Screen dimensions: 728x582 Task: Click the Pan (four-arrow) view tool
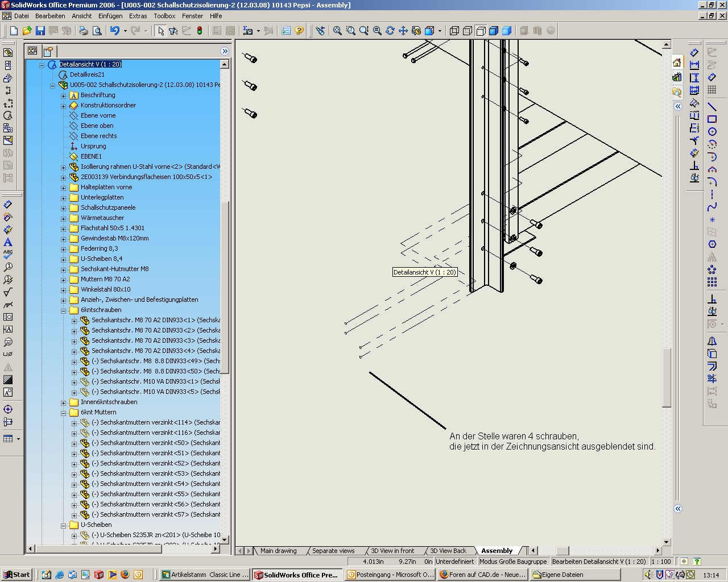pos(403,31)
